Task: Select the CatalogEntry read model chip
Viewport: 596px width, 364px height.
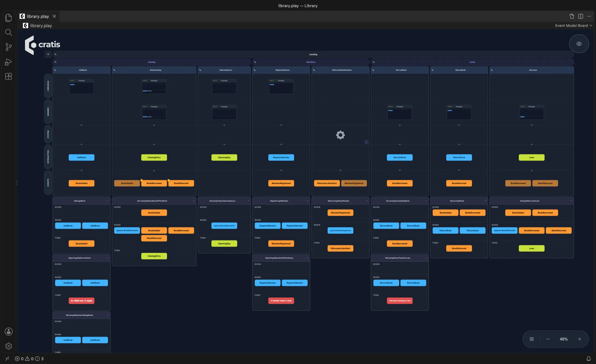Action: (154, 157)
